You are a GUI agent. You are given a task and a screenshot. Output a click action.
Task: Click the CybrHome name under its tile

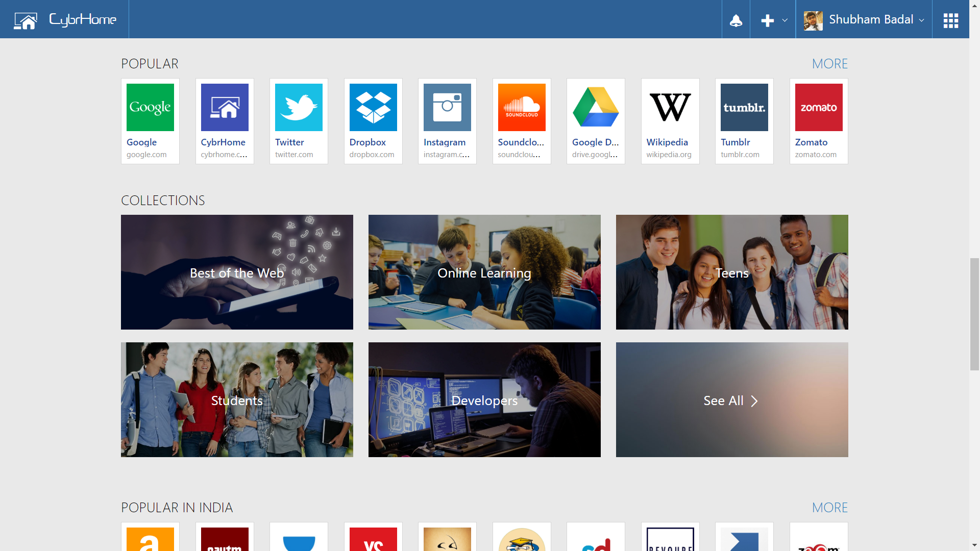223,142
